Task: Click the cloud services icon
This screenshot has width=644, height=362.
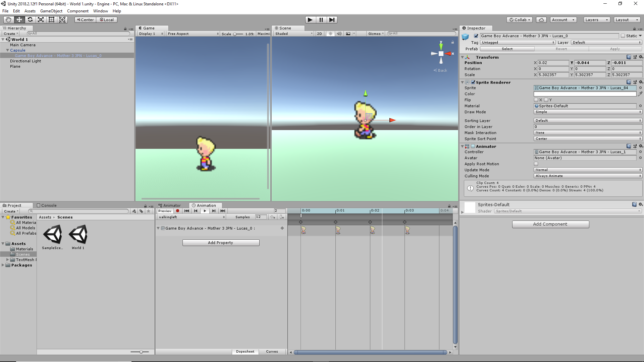Action: point(541,20)
